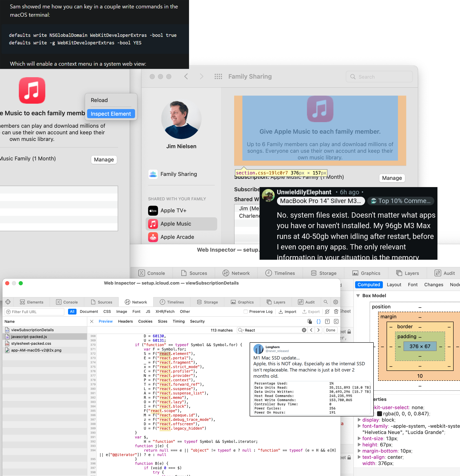Open the search options dropdown beside React

point(241,330)
